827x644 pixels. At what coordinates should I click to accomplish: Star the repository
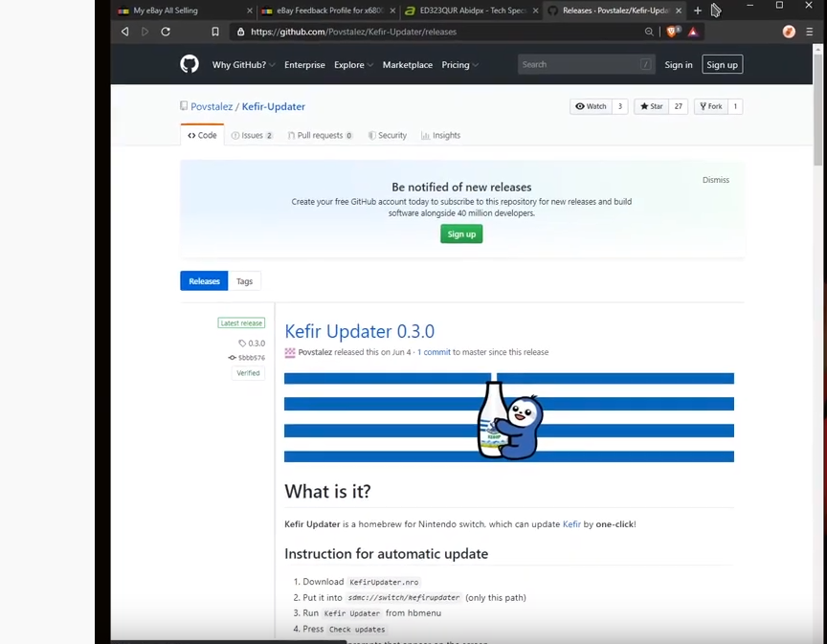point(652,106)
